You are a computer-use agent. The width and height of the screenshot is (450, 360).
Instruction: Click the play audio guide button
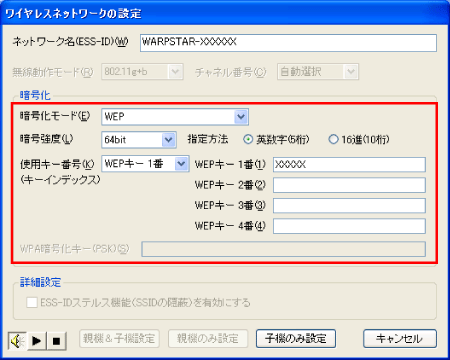tap(37, 341)
